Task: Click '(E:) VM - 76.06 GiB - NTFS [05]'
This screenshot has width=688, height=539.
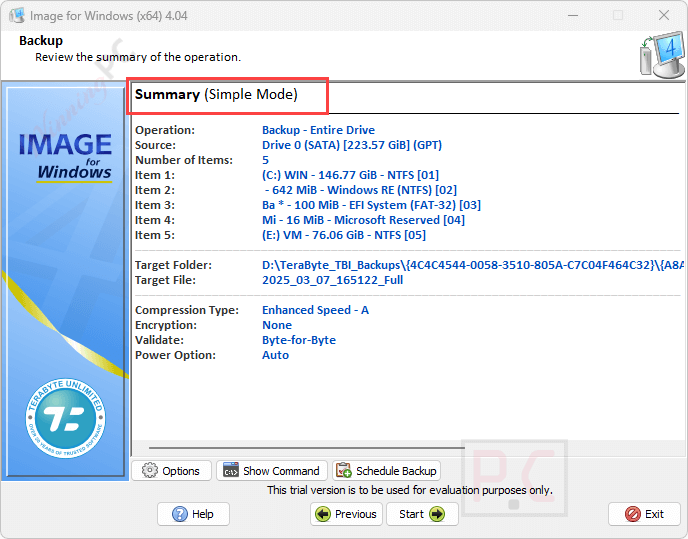Action: (x=344, y=235)
